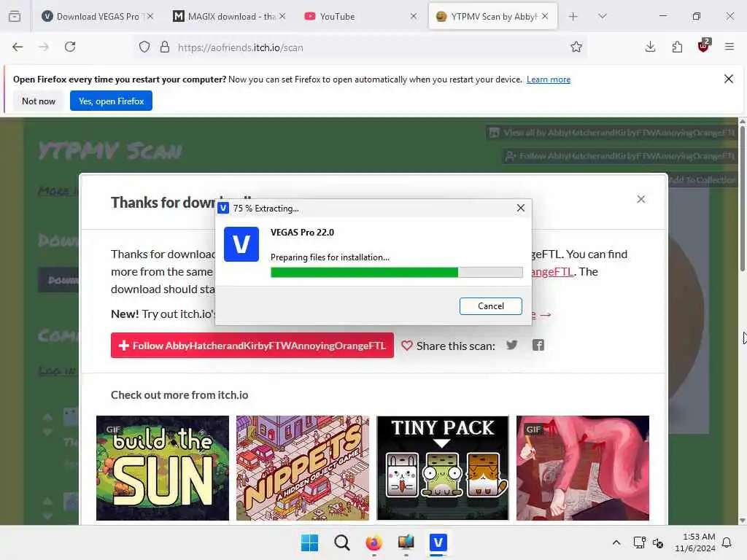Show site security padlock info

click(x=164, y=47)
